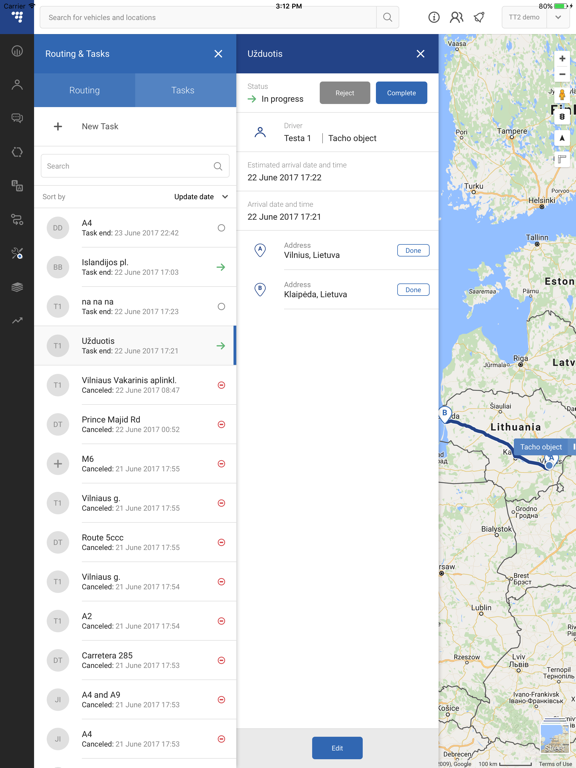This screenshot has height=768, width=576.
Task: Click the Edit button
Action: coord(337,748)
